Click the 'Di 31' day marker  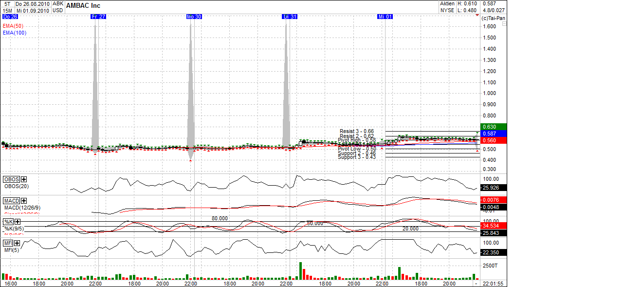tap(290, 17)
